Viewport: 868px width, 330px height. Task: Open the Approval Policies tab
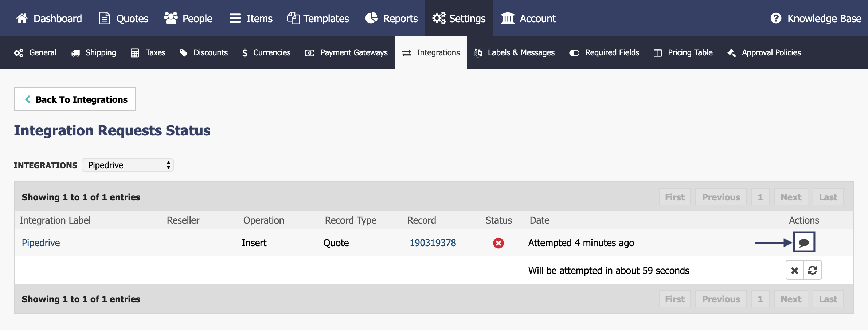point(764,53)
